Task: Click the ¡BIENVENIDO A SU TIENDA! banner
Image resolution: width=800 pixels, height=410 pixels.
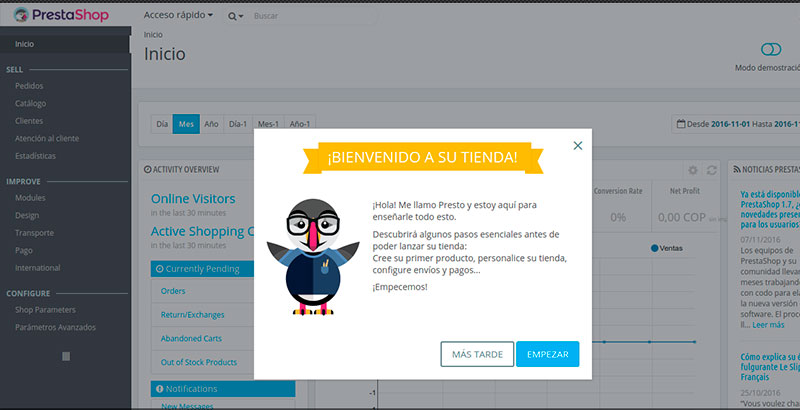Action: 423,158
